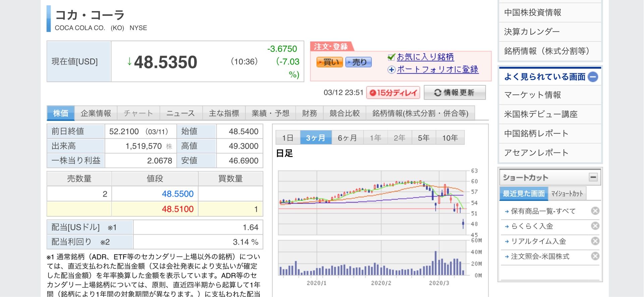The image size is (644, 297).
Task: Set chart range to 2年
Action: 400,138
